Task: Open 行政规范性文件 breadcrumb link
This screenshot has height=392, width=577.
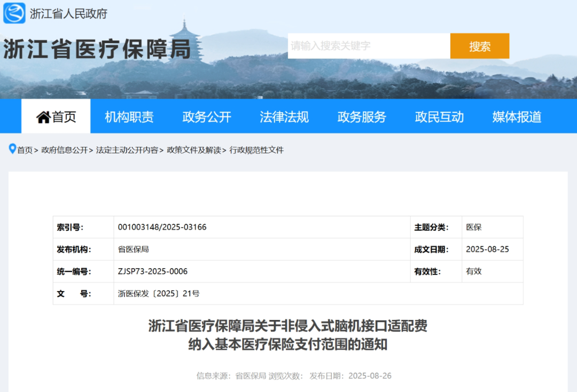Action: tap(256, 150)
